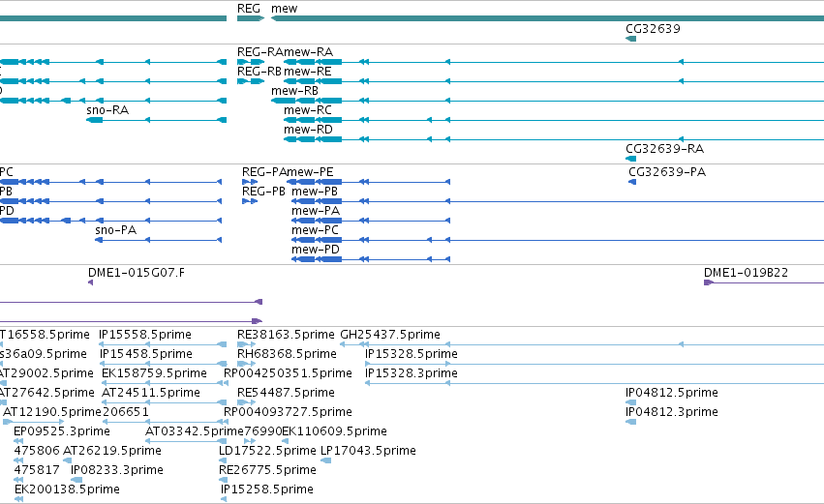The height and width of the screenshot is (504, 824).
Task: Click the REG-PA protein label
Action: pos(264,172)
